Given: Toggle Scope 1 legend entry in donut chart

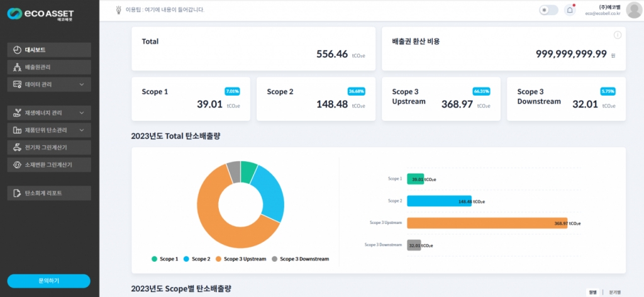Looking at the screenshot, I should click(165, 259).
